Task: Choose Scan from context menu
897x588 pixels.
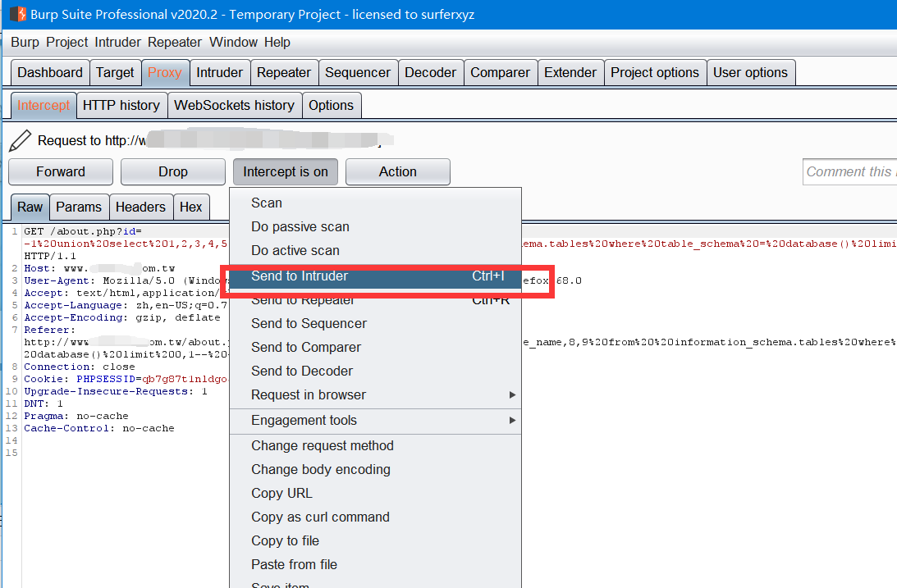Action: point(375,203)
